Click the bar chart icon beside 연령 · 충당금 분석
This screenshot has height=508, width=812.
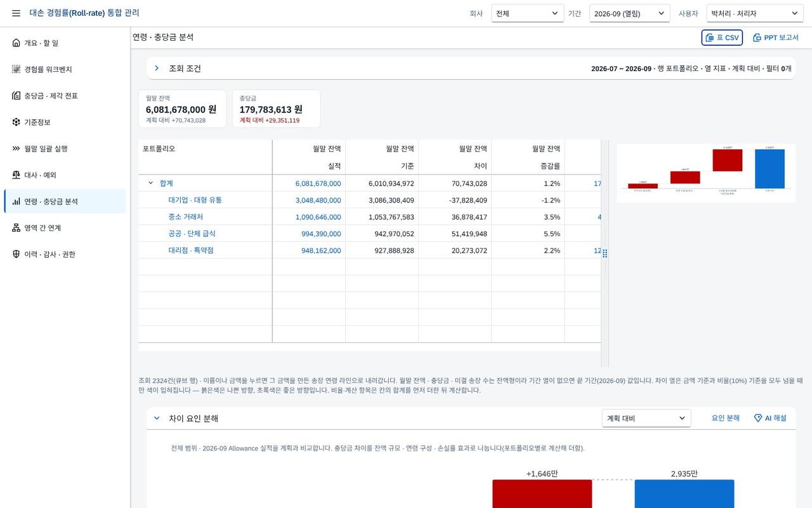point(16,201)
